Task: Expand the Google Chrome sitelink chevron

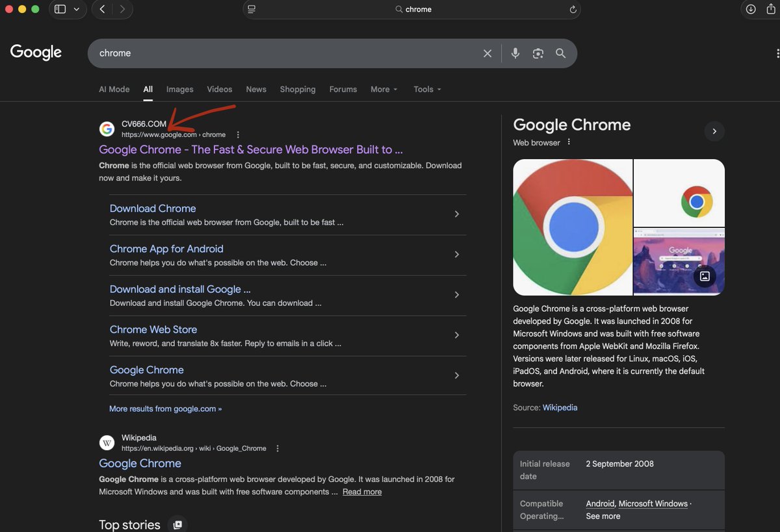Action: pyautogui.click(x=457, y=375)
